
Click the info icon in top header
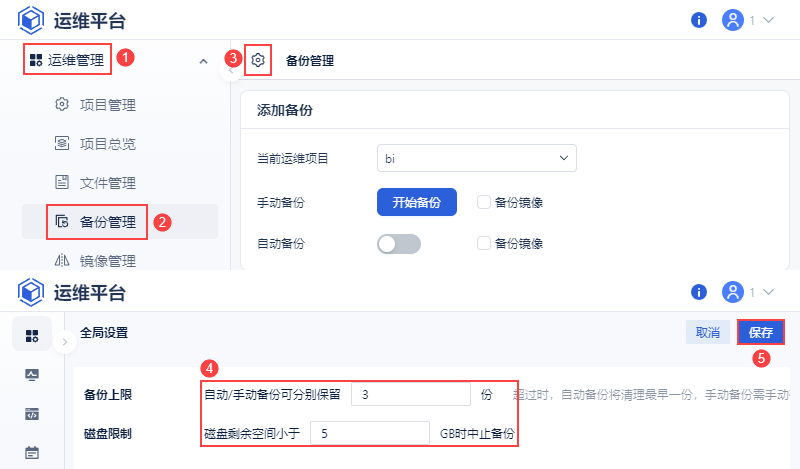coord(699,20)
